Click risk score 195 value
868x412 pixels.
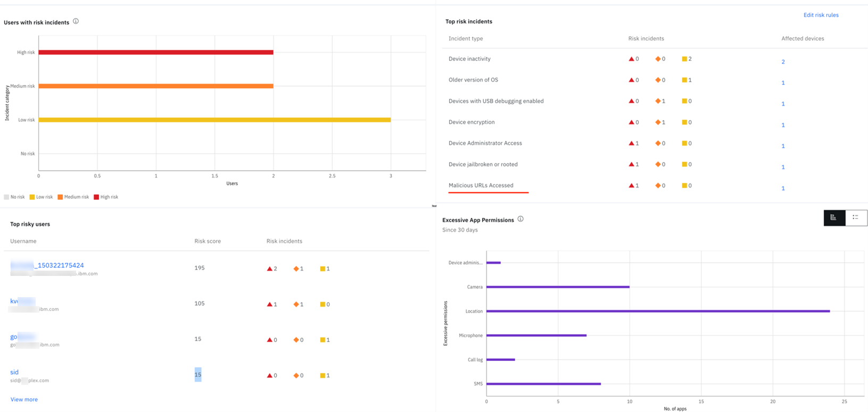[x=200, y=268]
